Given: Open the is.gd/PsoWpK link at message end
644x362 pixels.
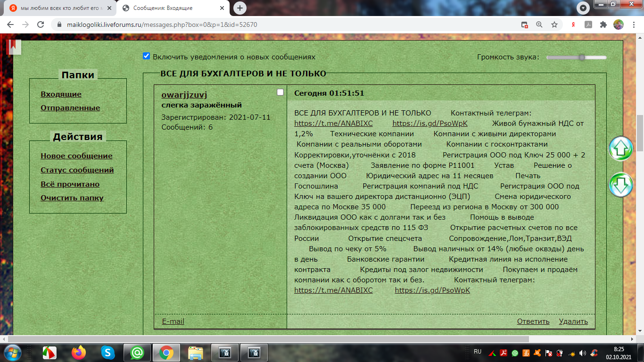Looking at the screenshot, I should tap(432, 290).
